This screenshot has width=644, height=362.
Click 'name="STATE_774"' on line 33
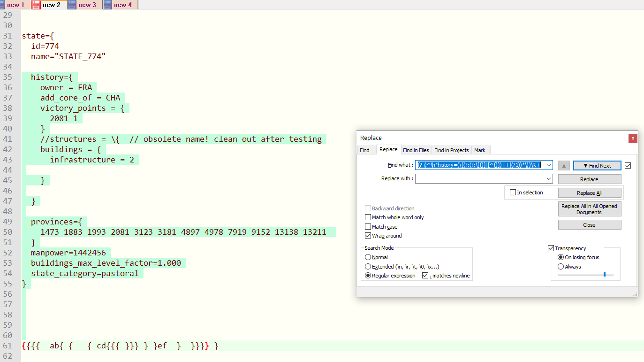(68, 56)
